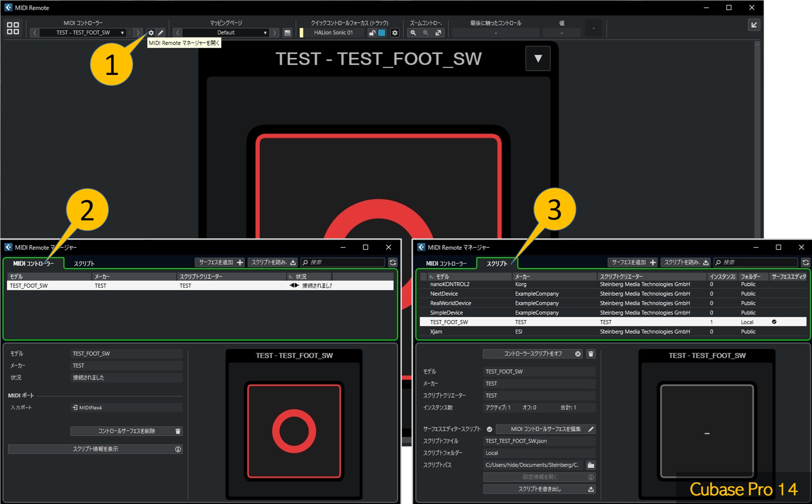Click red-circle surface thumbnail in left manager
812x504 pixels.
point(294,431)
